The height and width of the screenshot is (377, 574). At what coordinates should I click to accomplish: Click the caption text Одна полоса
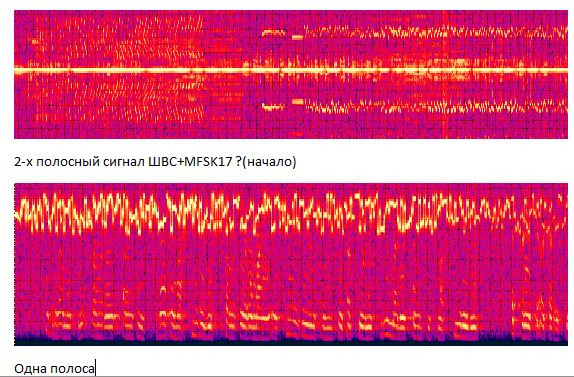pyautogui.click(x=54, y=368)
